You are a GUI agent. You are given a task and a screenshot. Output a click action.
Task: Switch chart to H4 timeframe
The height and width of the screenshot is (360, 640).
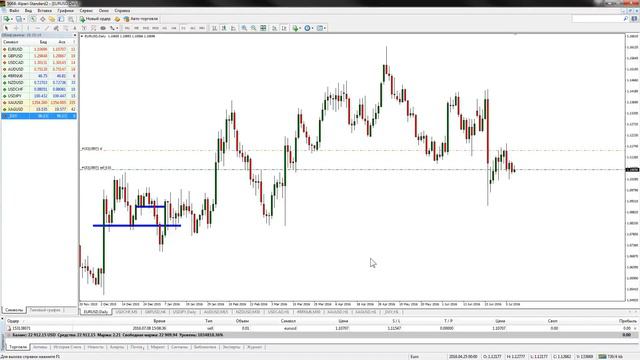[174, 28]
